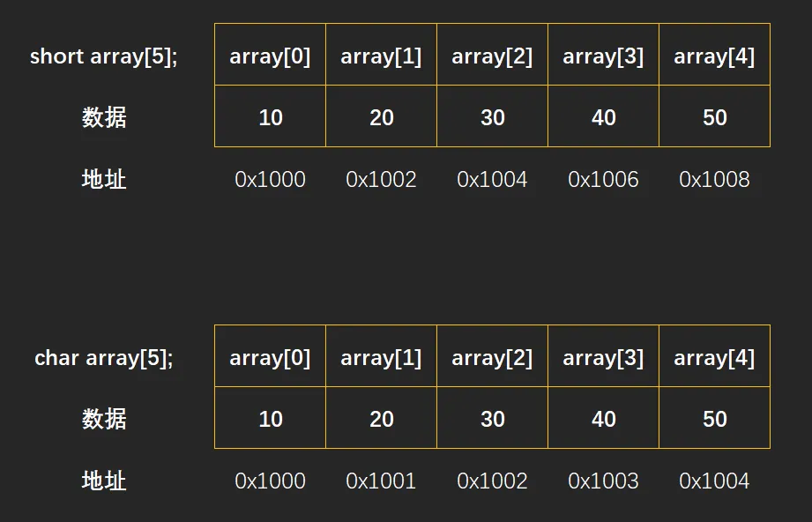812x522 pixels.
Task: Click the short array[5]; declaration label
Action: coord(103,56)
